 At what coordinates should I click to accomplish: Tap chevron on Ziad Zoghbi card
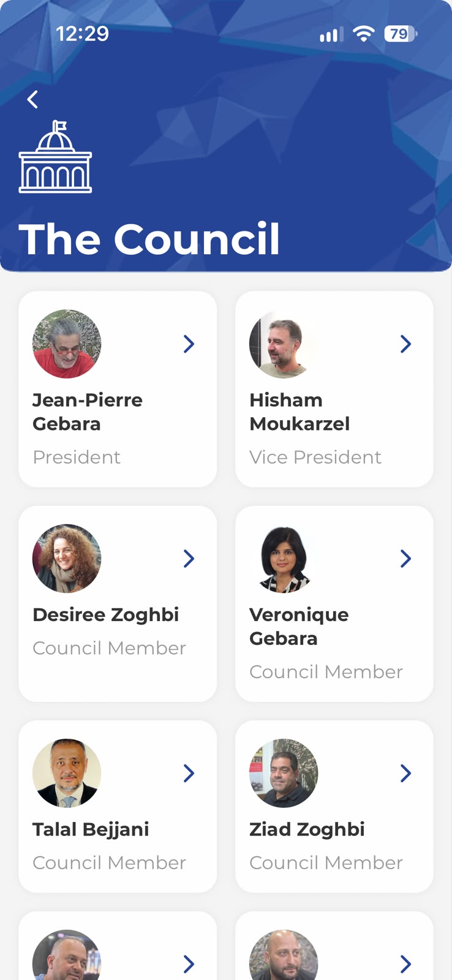click(x=405, y=773)
